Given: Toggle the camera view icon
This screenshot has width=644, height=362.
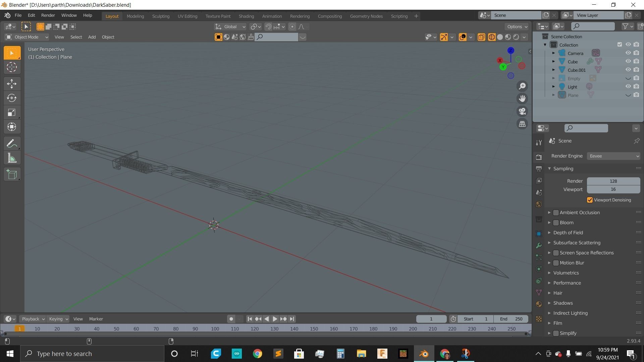Looking at the screenshot, I should pos(522,111).
